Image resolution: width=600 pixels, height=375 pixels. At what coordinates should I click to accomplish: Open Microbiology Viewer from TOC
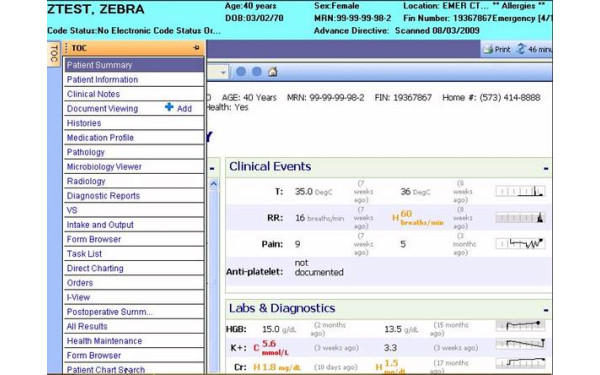click(134, 167)
